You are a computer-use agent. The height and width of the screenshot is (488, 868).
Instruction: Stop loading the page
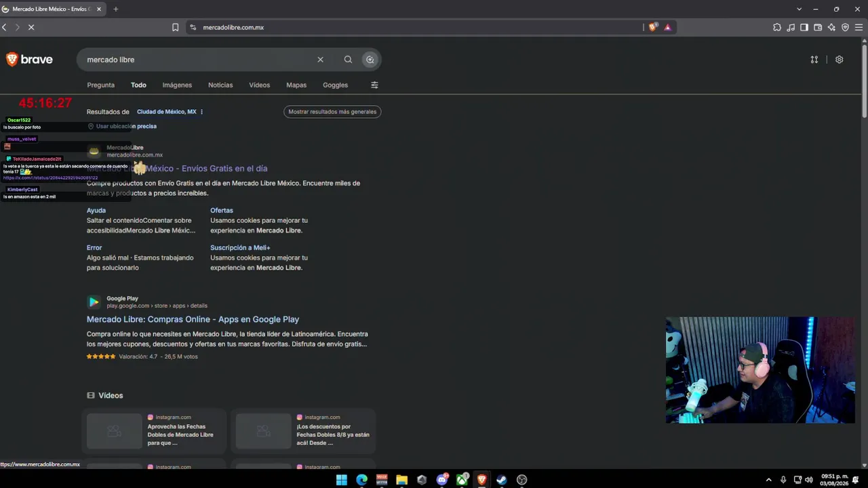31,27
